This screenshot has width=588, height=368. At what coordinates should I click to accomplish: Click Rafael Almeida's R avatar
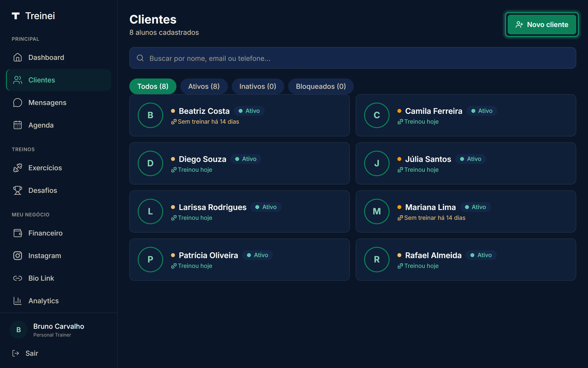point(377,260)
